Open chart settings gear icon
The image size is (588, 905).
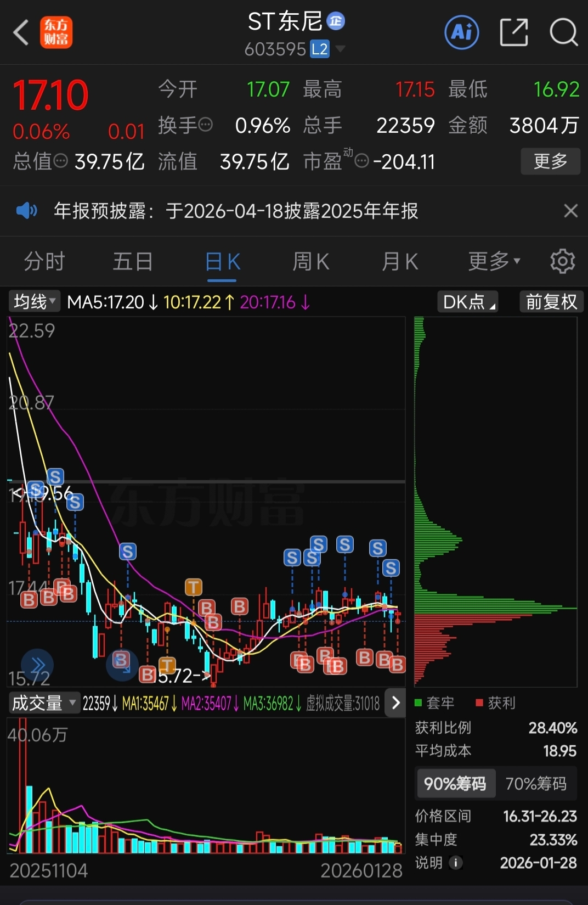coord(562,261)
